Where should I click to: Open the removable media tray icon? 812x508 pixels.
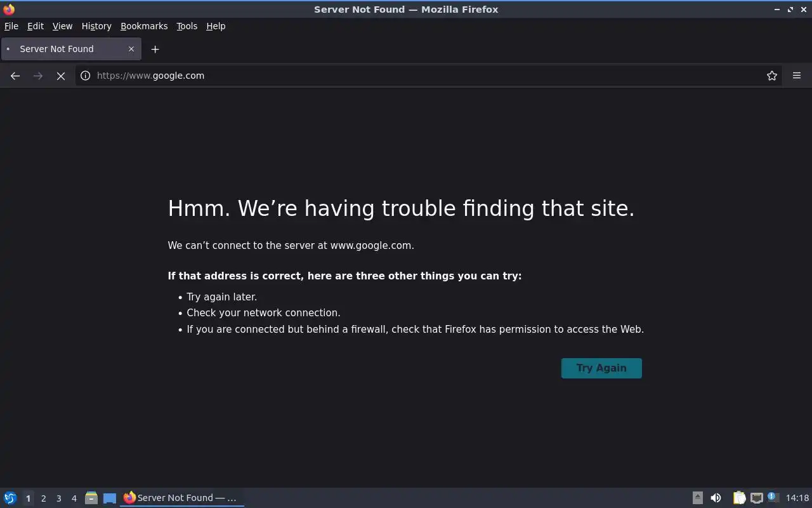pos(697,498)
